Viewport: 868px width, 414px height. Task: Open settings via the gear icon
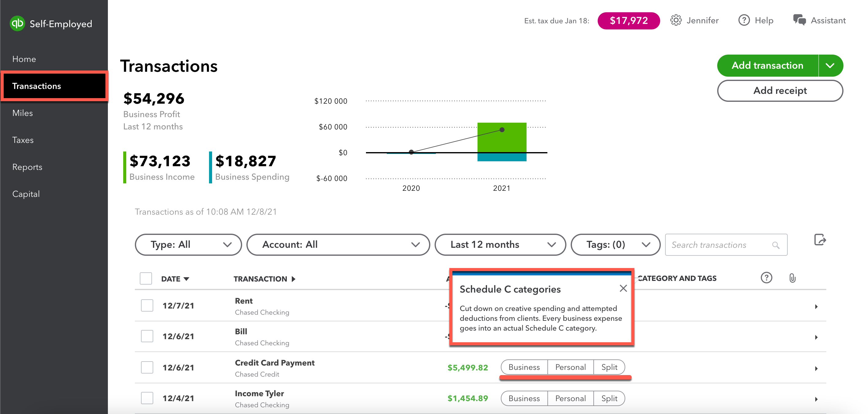tap(676, 20)
